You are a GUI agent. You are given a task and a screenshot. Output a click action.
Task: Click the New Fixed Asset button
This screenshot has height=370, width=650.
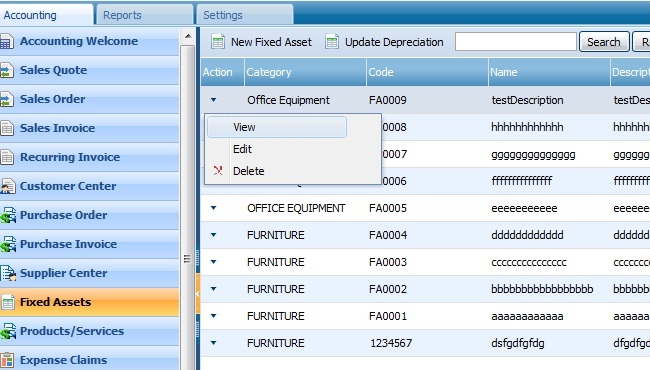[x=262, y=42]
